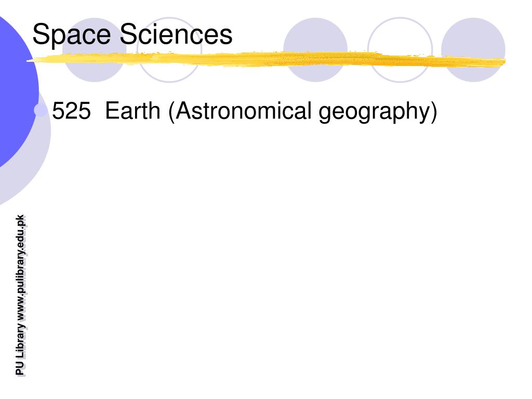
Task: Open the www.pulibrary.edu.pk vertical link
Action: click(x=21, y=268)
